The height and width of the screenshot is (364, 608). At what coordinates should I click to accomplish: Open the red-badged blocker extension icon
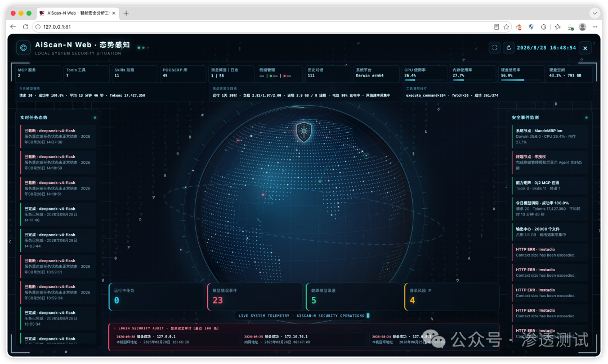[519, 27]
